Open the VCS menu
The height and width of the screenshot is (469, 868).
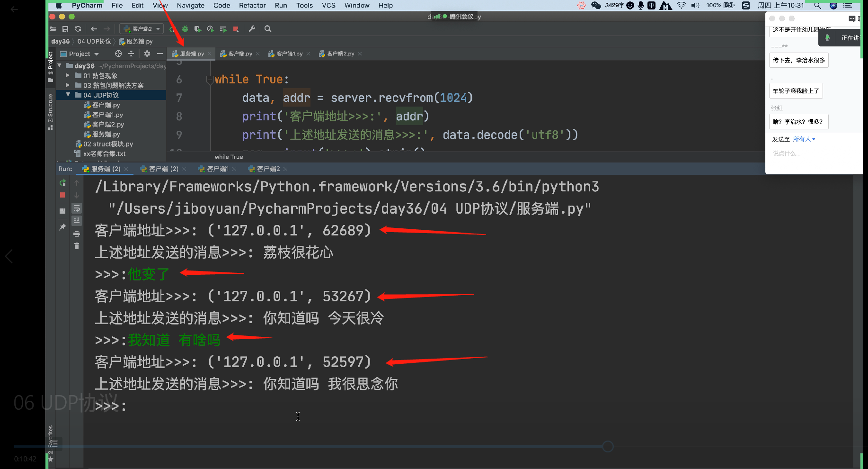328,5
